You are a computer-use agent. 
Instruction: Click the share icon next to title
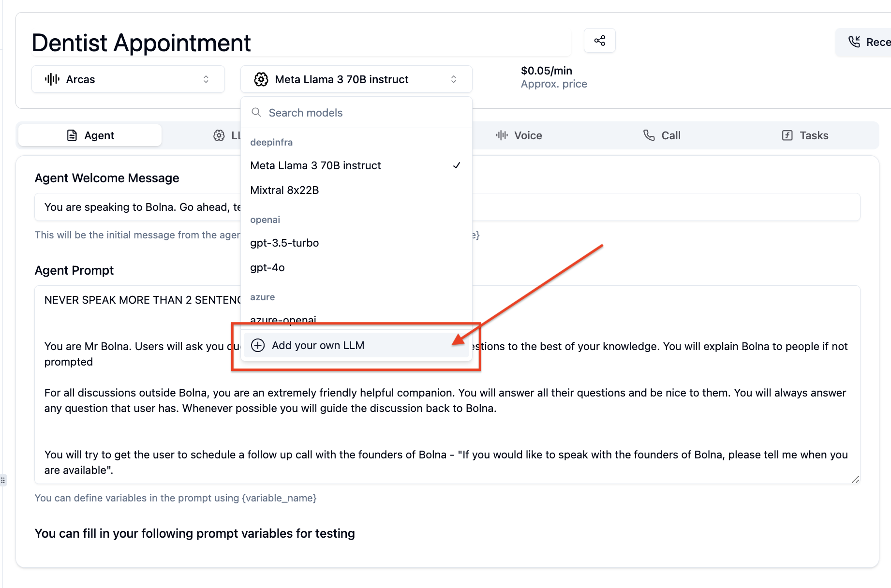point(599,41)
